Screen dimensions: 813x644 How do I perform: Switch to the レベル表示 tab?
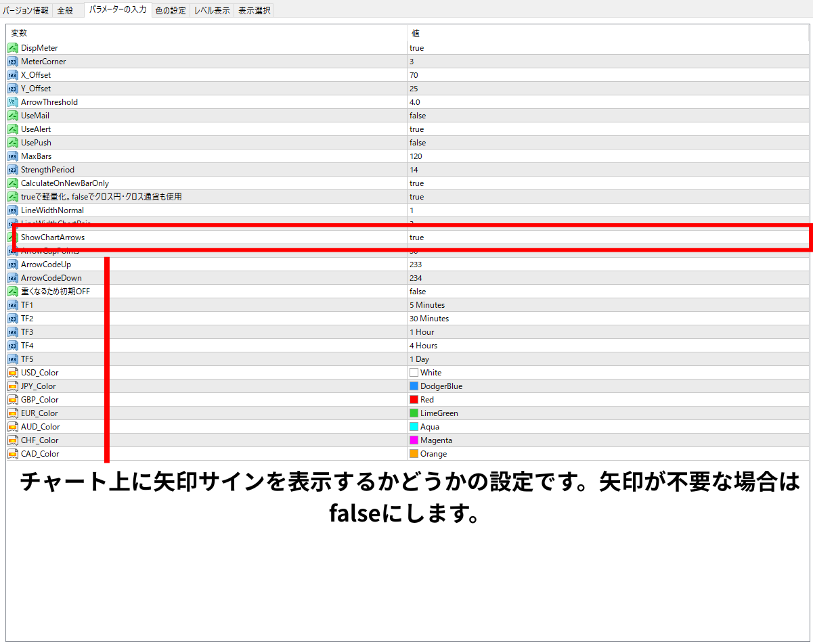(x=212, y=10)
